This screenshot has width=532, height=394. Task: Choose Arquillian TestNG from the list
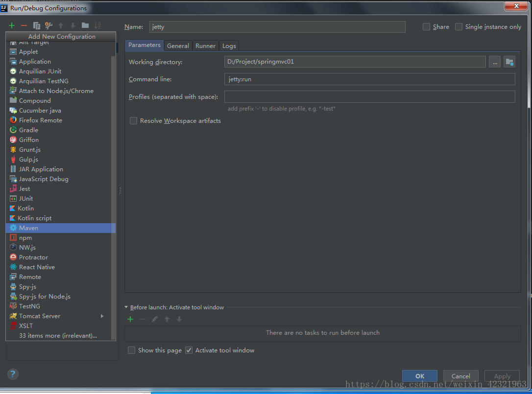click(x=61, y=81)
